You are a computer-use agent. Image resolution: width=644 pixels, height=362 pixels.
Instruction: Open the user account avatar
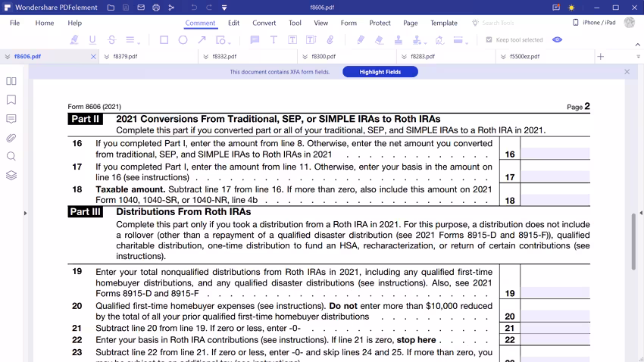click(629, 23)
